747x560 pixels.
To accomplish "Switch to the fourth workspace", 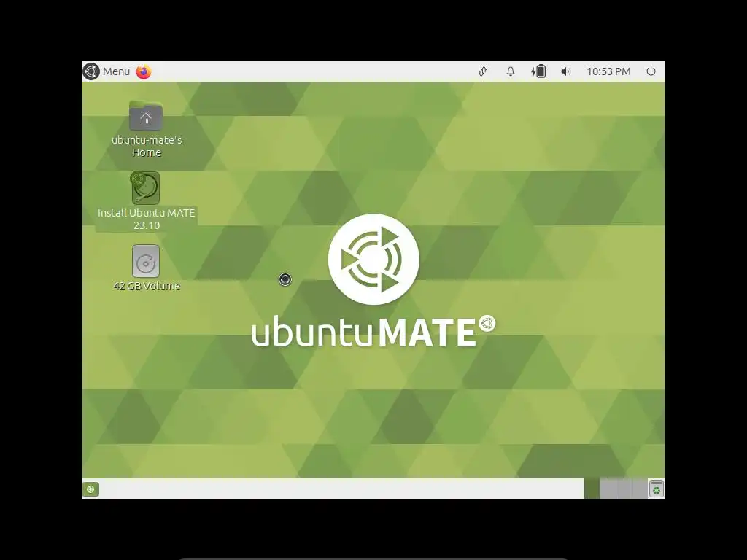I will (640, 489).
